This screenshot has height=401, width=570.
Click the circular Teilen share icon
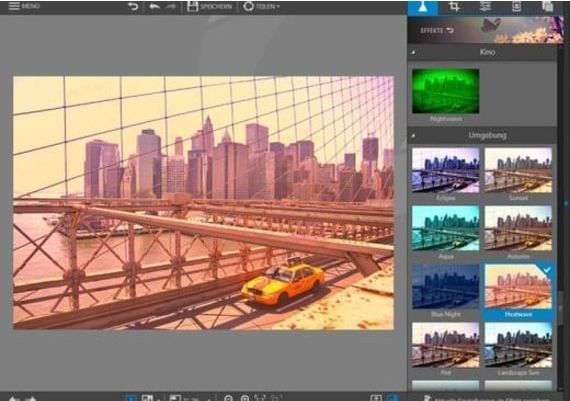tap(248, 6)
